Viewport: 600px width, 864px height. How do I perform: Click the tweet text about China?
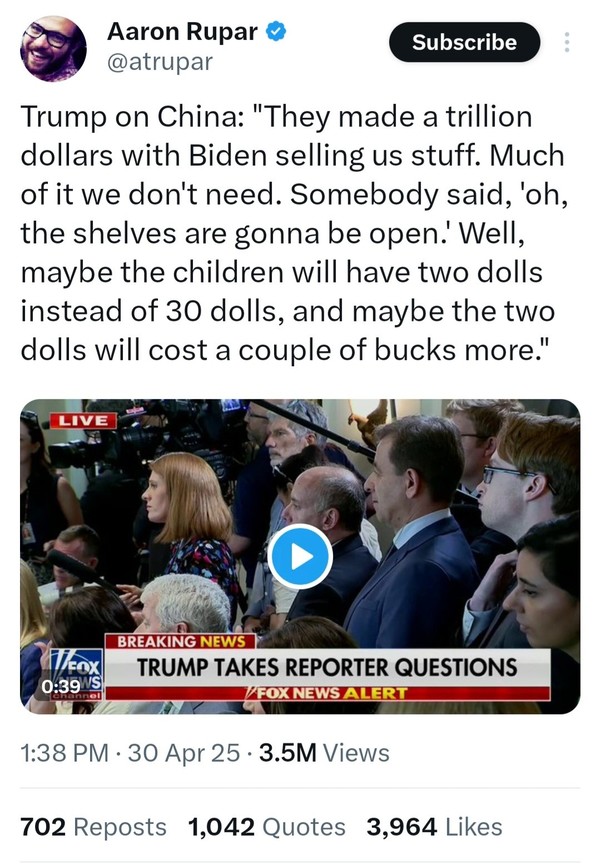294,233
